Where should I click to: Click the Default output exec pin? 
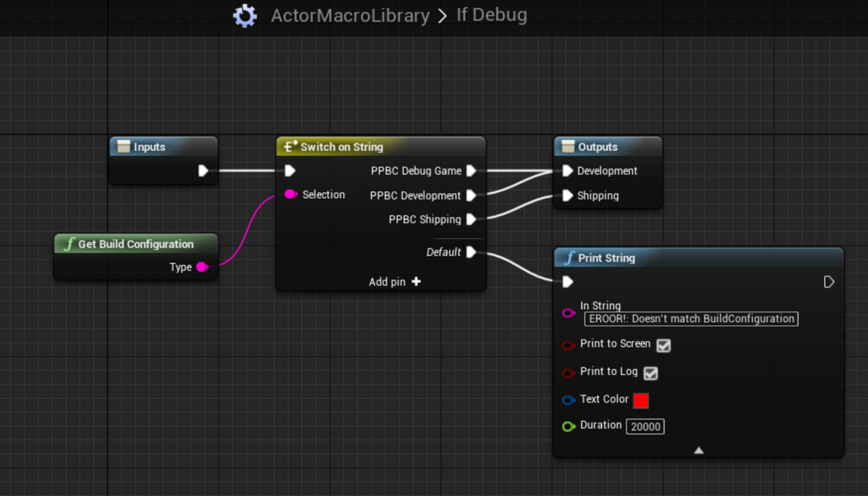(x=471, y=252)
